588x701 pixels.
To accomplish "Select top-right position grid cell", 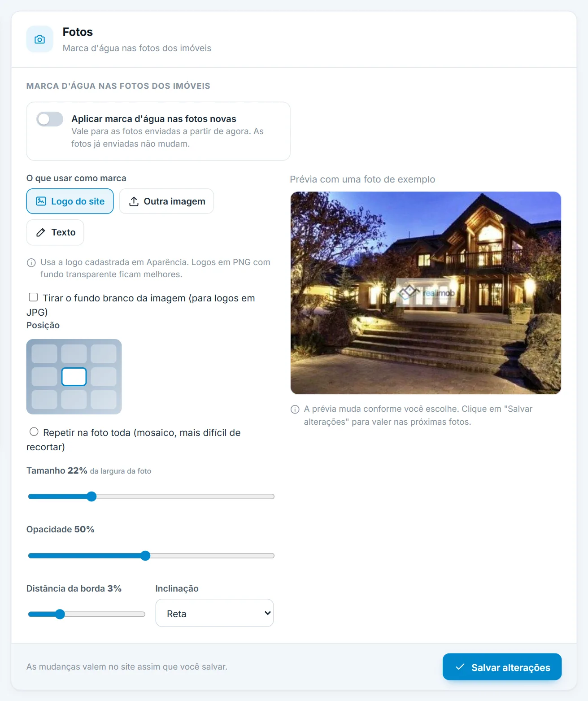I will click(104, 354).
